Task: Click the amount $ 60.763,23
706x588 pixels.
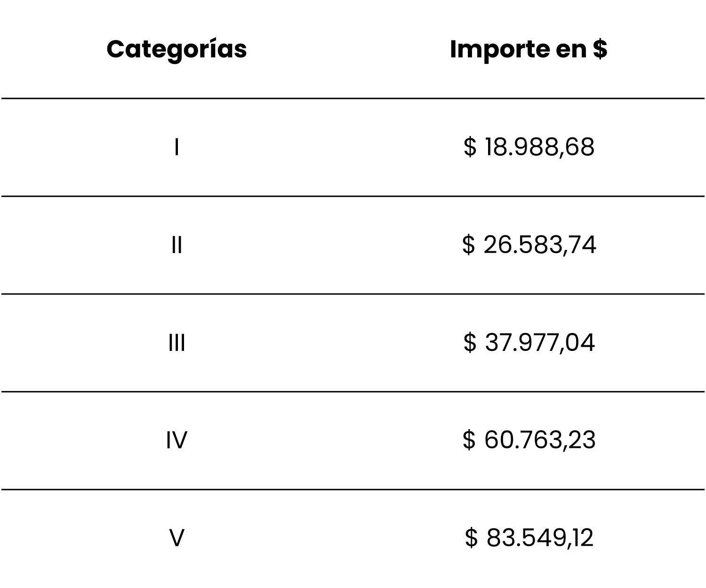Action: click(529, 440)
